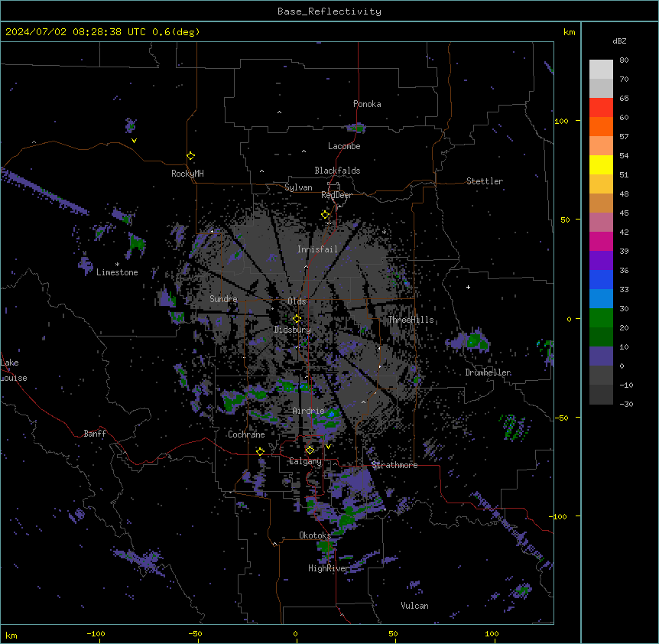
Task: Click the Limestone label
Action: 117,272
